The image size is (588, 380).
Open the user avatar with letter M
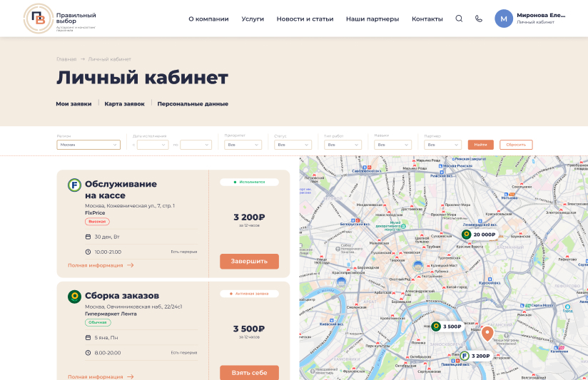[x=504, y=19]
